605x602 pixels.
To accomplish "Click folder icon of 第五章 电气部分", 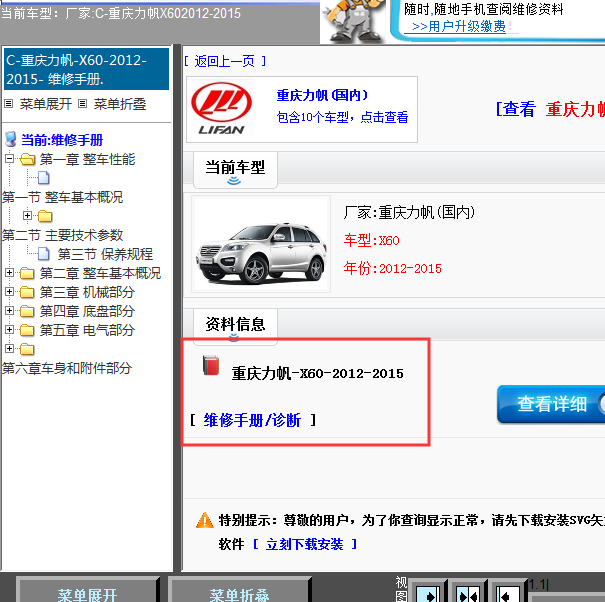I will tap(27, 330).
